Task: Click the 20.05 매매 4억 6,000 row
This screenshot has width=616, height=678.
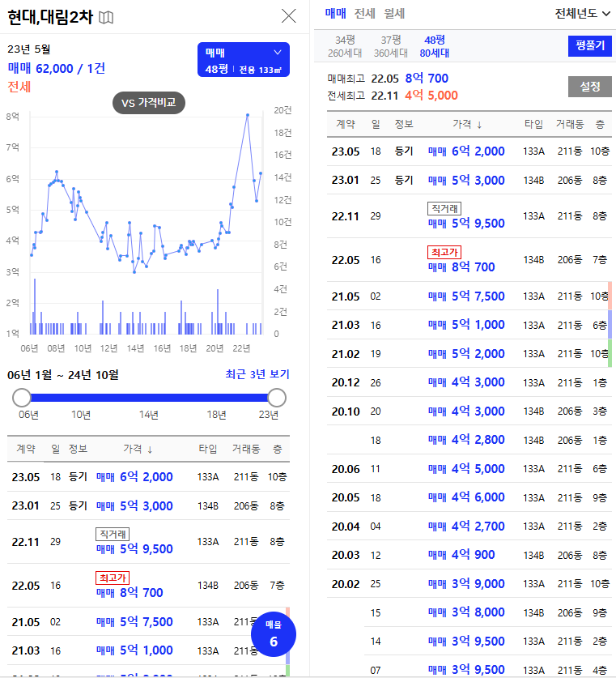Action: point(469,497)
